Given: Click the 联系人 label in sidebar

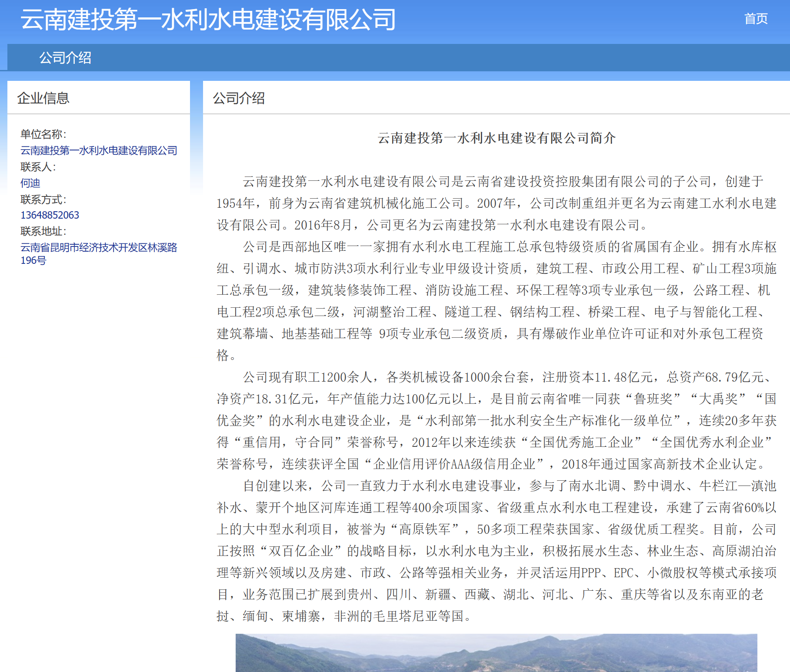Looking at the screenshot, I should point(37,167).
